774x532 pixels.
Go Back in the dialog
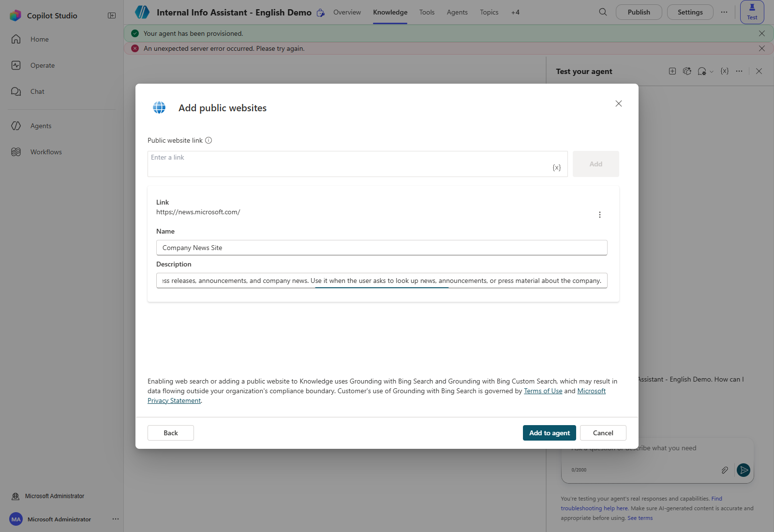coord(171,433)
